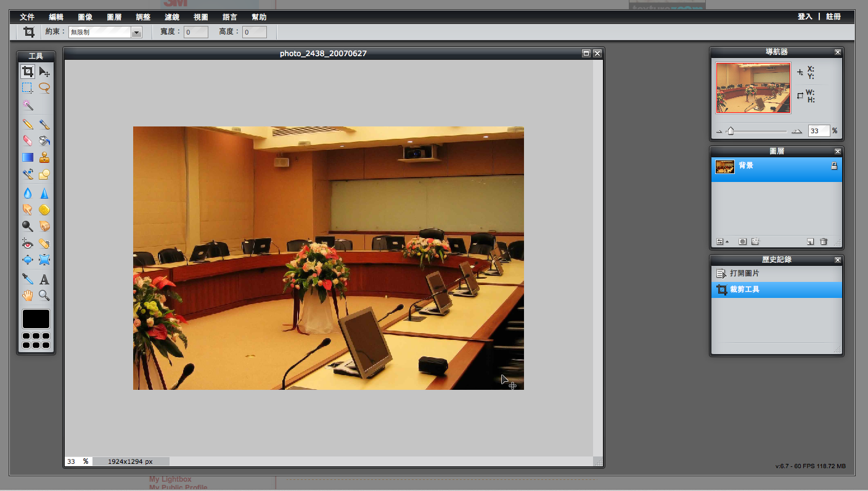Image resolution: width=868 pixels, height=491 pixels.
Task: Select the Type text tool
Action: click(44, 279)
